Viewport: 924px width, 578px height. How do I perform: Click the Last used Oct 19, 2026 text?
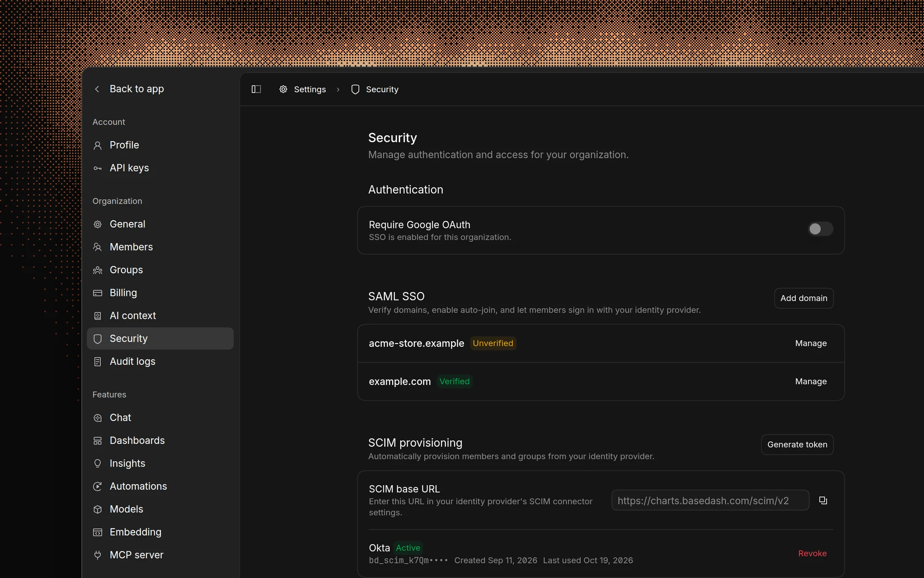tap(588, 560)
